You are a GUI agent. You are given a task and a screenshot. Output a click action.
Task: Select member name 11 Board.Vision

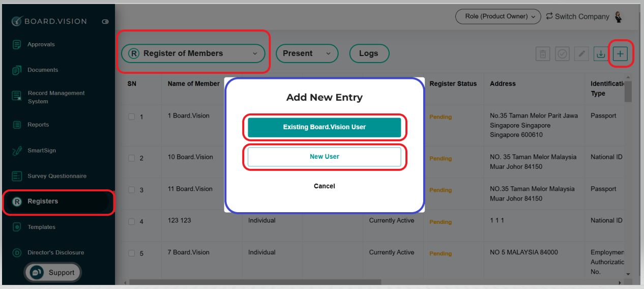(190, 189)
